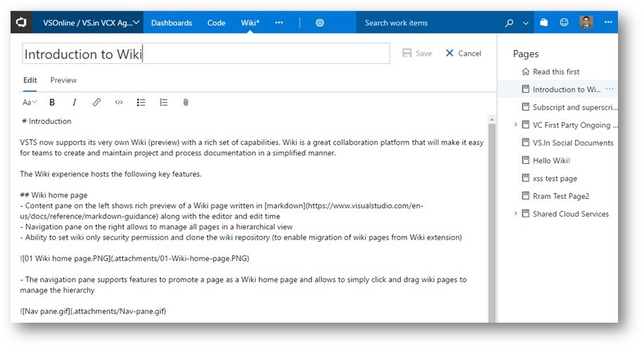Focus the Search work items box
644x348 pixels.
pyautogui.click(x=427, y=22)
